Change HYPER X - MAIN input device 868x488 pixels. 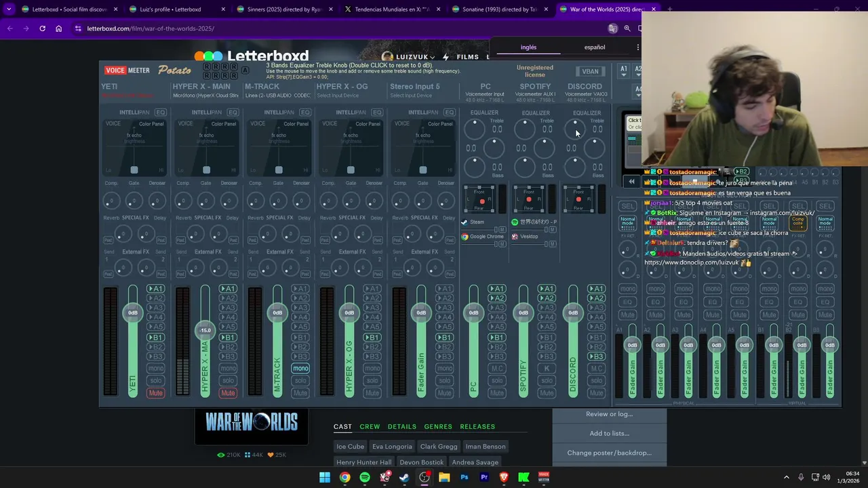coord(205,96)
